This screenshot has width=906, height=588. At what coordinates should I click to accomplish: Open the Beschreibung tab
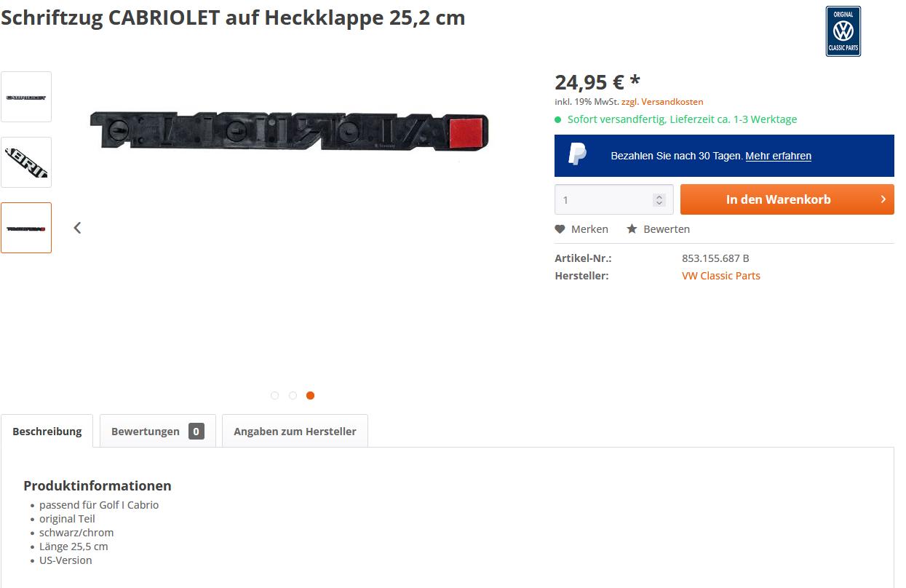click(x=47, y=431)
